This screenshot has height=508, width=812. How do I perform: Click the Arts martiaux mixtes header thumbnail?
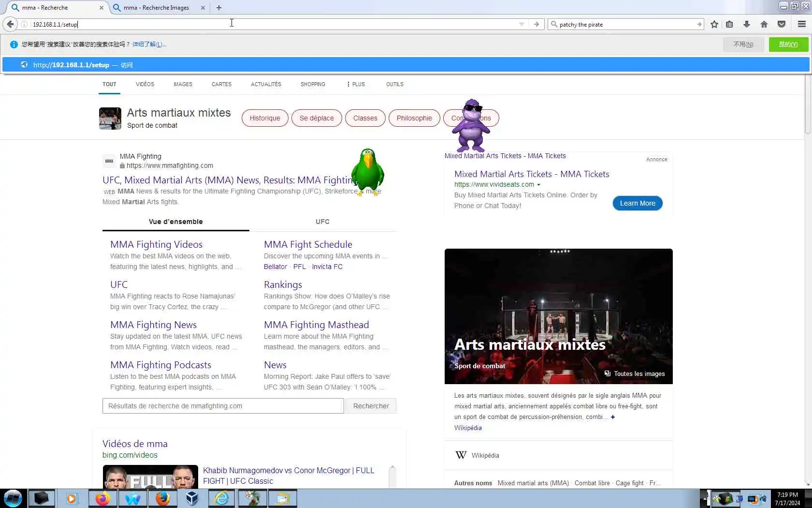[x=110, y=119]
